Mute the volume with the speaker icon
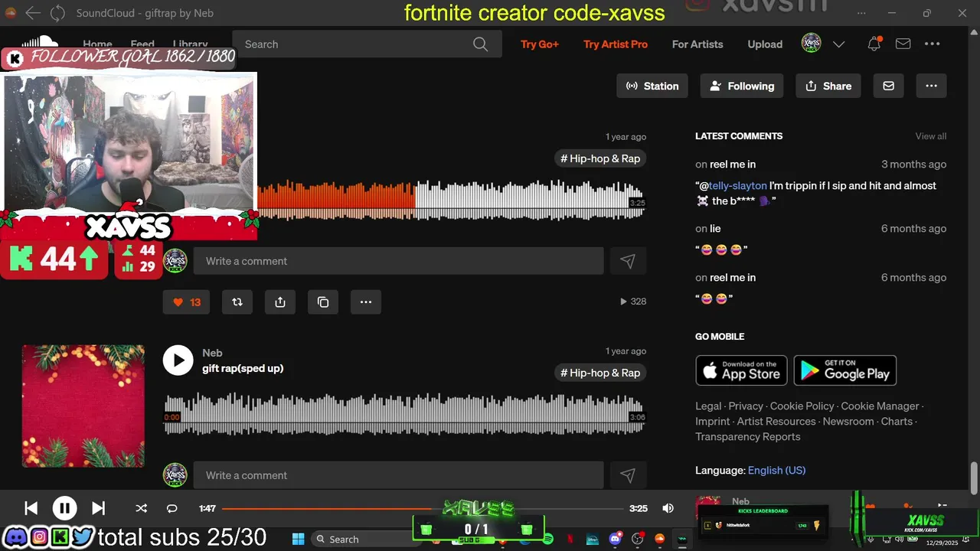The width and height of the screenshot is (980, 551). click(668, 508)
